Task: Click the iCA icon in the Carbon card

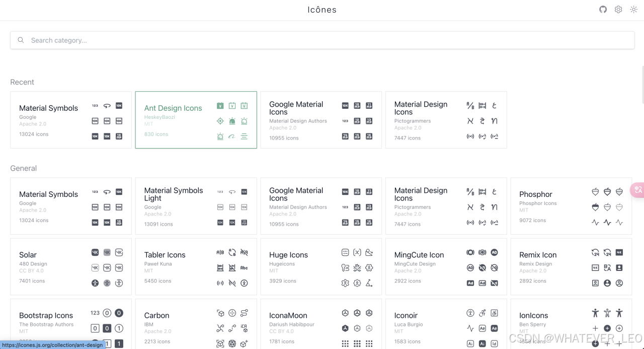Action: (x=244, y=328)
